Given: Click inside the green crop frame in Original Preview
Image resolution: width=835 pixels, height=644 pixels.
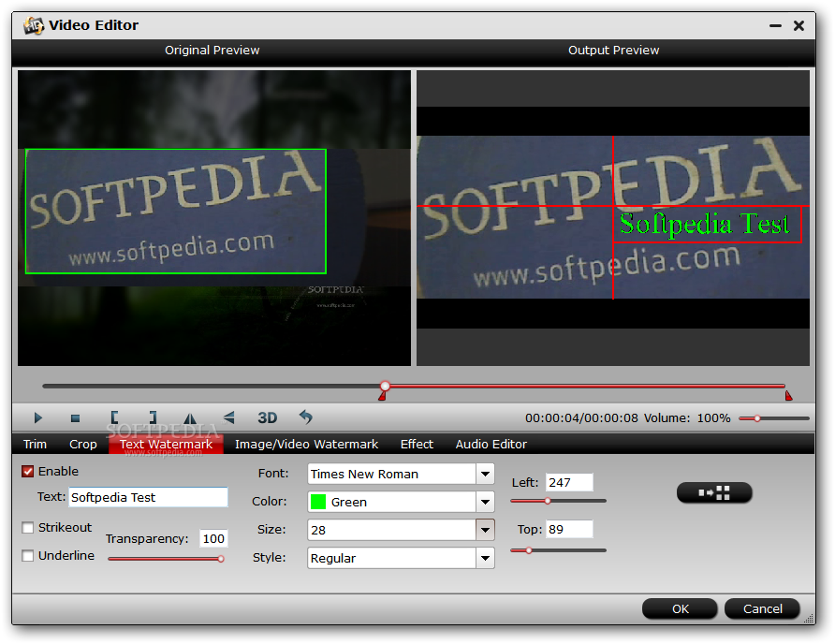Looking at the screenshot, I should click(176, 211).
